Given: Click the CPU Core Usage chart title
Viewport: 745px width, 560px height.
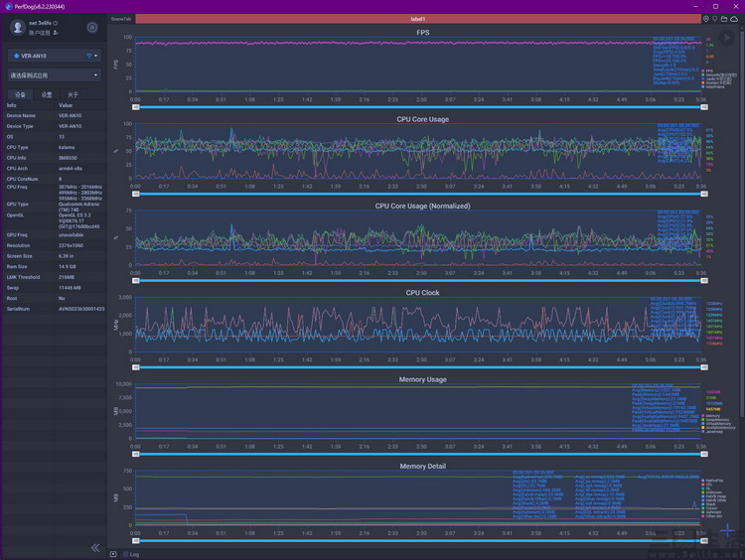Looking at the screenshot, I should pos(423,119).
